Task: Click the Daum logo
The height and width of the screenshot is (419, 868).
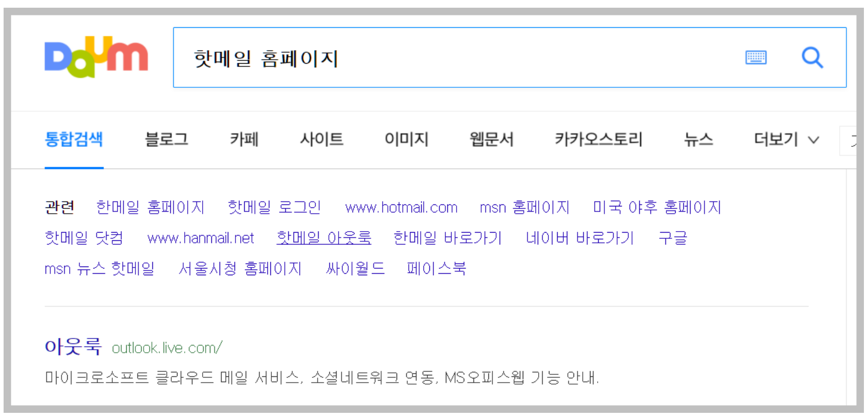Action: pos(96,57)
